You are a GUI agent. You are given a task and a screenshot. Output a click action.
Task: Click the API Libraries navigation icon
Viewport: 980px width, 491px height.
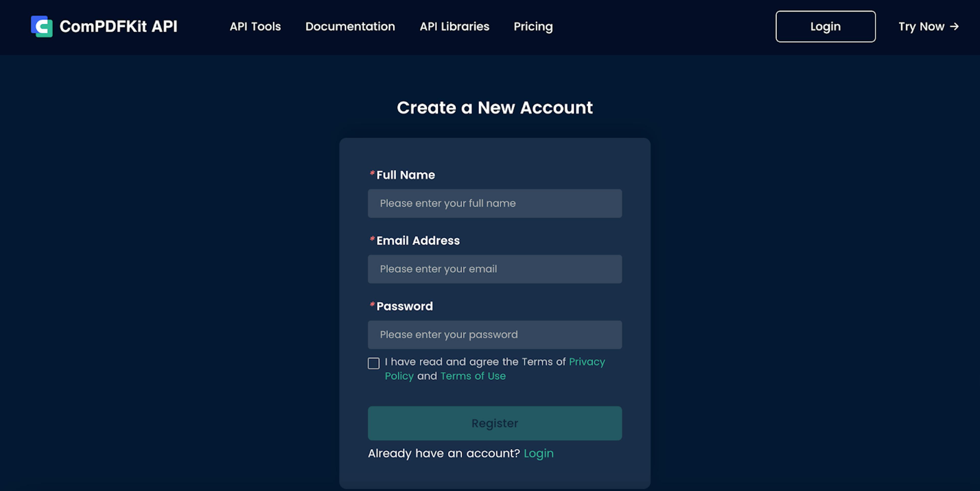pyautogui.click(x=454, y=26)
